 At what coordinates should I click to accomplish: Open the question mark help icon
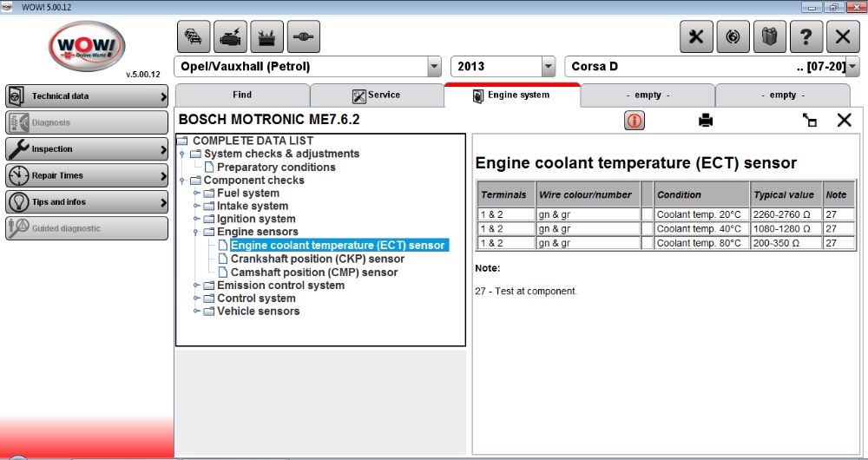806,36
